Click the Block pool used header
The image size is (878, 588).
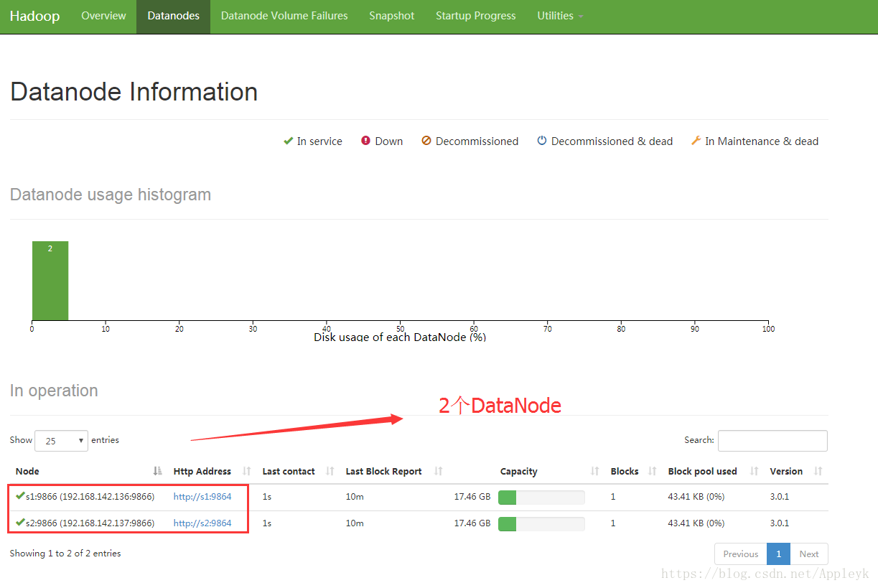point(702,472)
